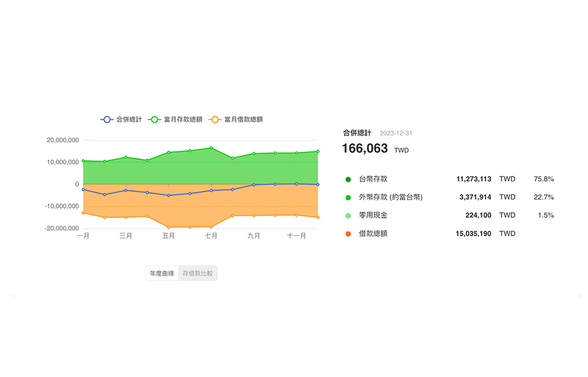Toggle the 當月借款總額 legend series
The height and width of the screenshot is (377, 588).
[236, 120]
